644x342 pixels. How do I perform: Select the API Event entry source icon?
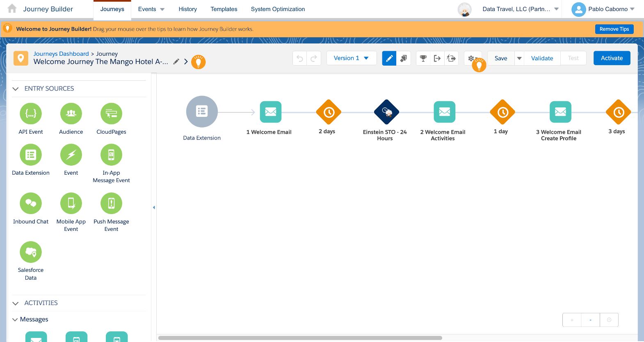click(31, 114)
